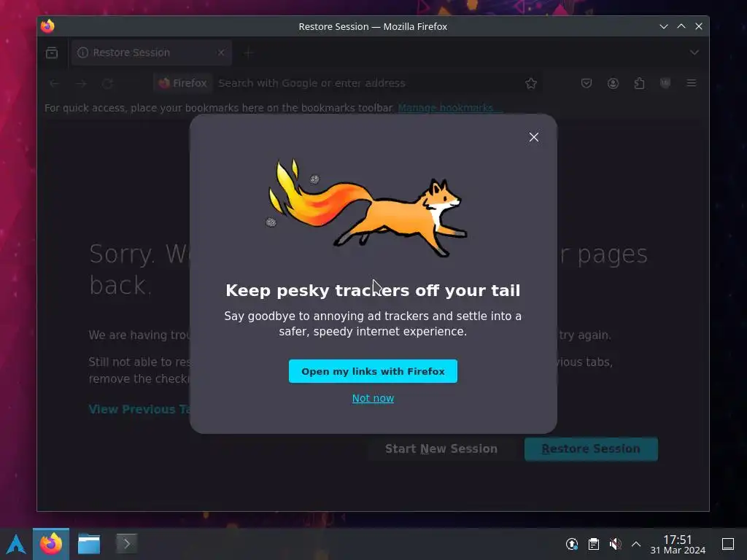Go back with the back arrow
The image size is (747, 560).
(x=54, y=83)
